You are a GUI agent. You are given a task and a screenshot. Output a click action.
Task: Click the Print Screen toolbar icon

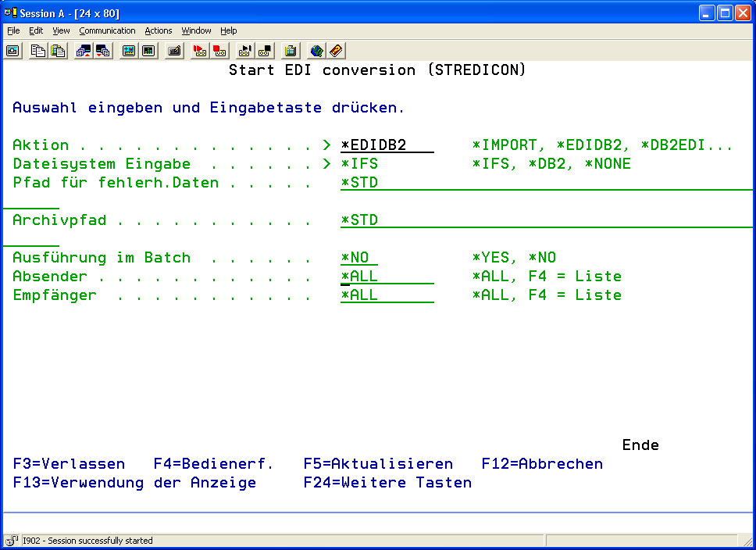tap(13, 51)
